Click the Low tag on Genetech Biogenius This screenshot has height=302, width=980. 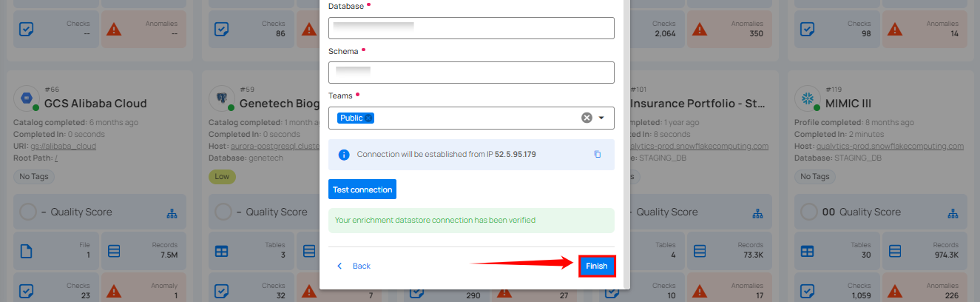point(220,177)
